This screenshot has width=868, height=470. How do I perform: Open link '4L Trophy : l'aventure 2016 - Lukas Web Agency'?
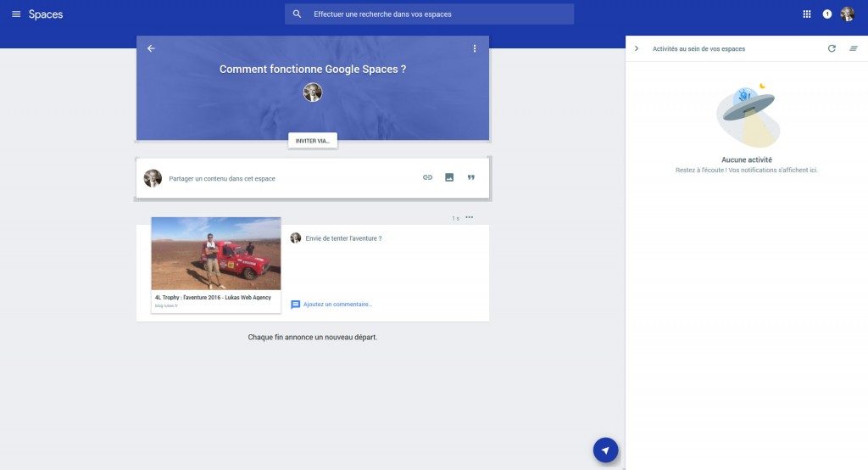pyautogui.click(x=213, y=298)
